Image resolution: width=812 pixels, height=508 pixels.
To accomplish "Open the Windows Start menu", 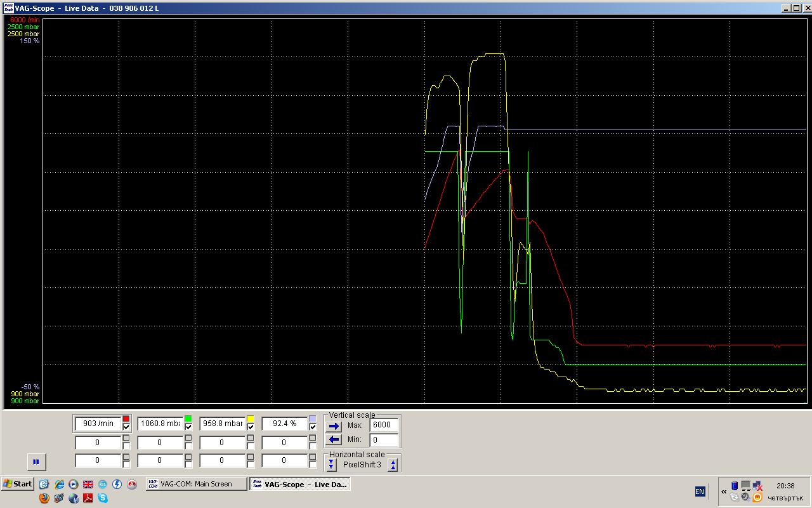I will point(18,484).
